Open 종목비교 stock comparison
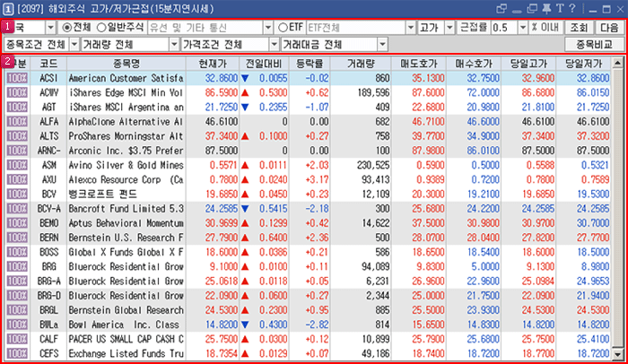This screenshot has height=364, width=628. (x=594, y=45)
